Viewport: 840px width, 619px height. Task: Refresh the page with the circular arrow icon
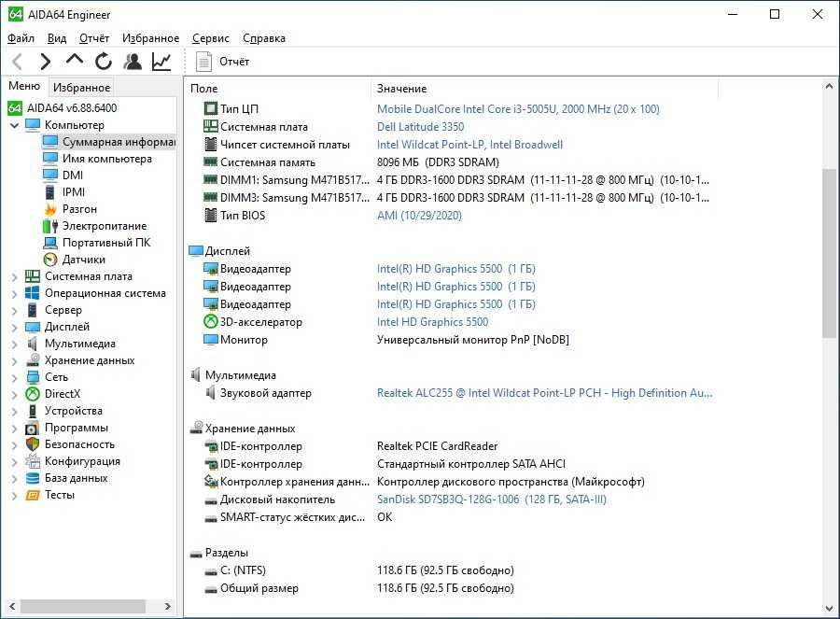(x=104, y=62)
